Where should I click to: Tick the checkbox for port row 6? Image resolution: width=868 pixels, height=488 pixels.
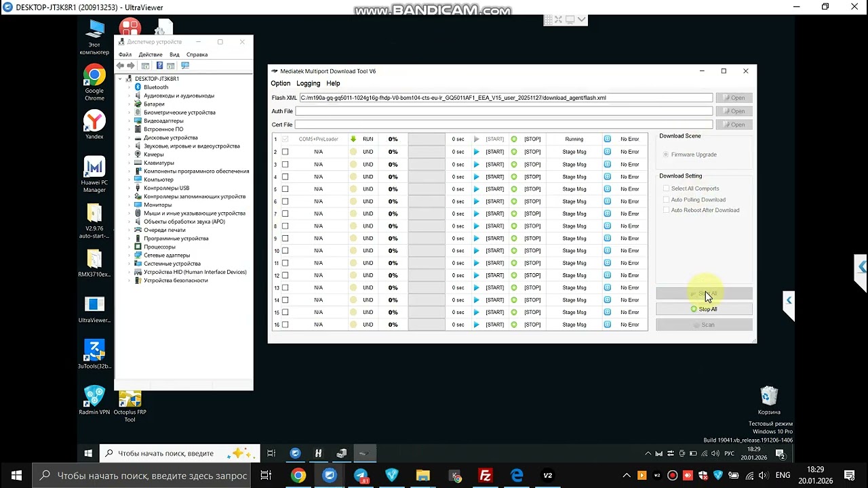pos(285,201)
